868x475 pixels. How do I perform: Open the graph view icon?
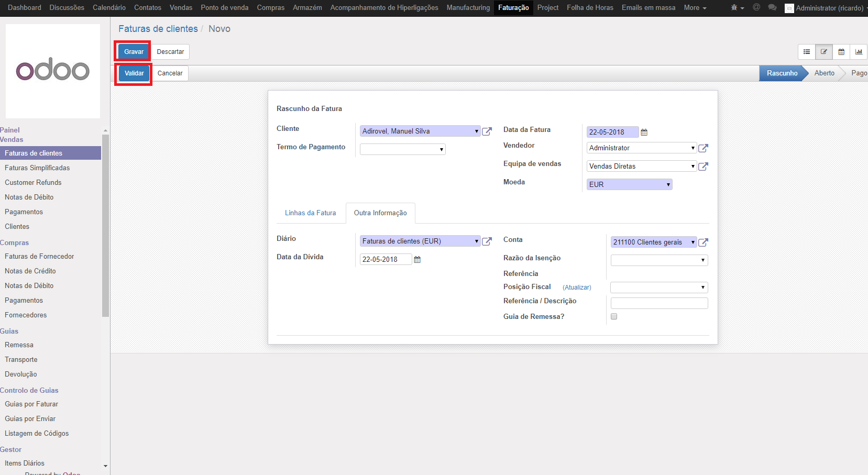(x=859, y=52)
